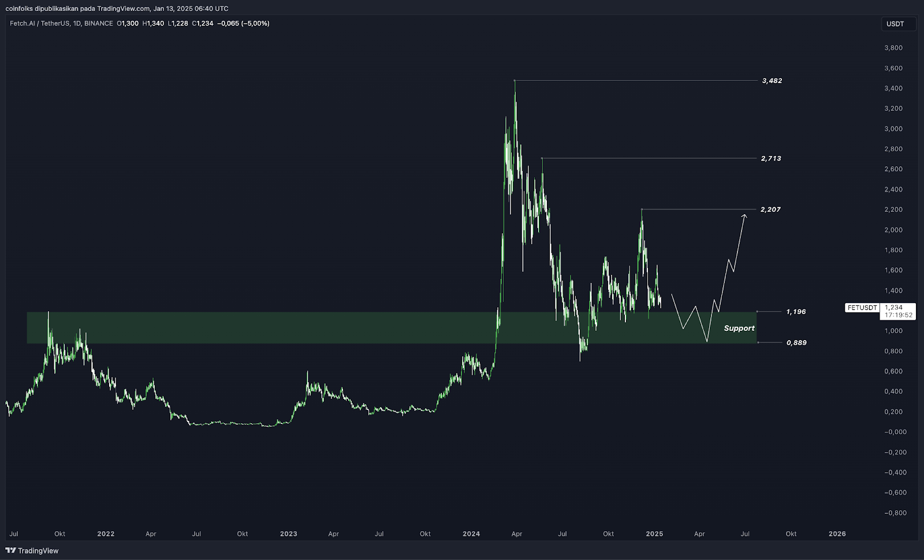The height and width of the screenshot is (560, 924).
Task: Click the 3,400 price axis tick
Action: click(893, 88)
